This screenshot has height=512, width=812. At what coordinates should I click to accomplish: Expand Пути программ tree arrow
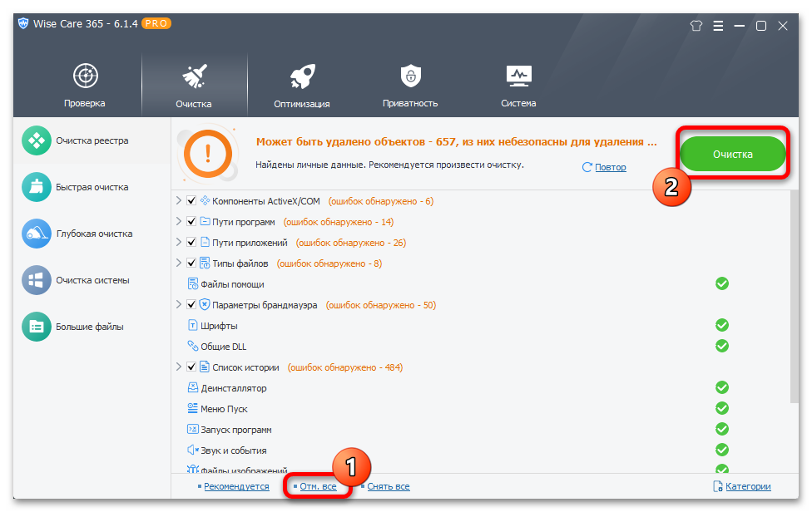[x=179, y=221]
